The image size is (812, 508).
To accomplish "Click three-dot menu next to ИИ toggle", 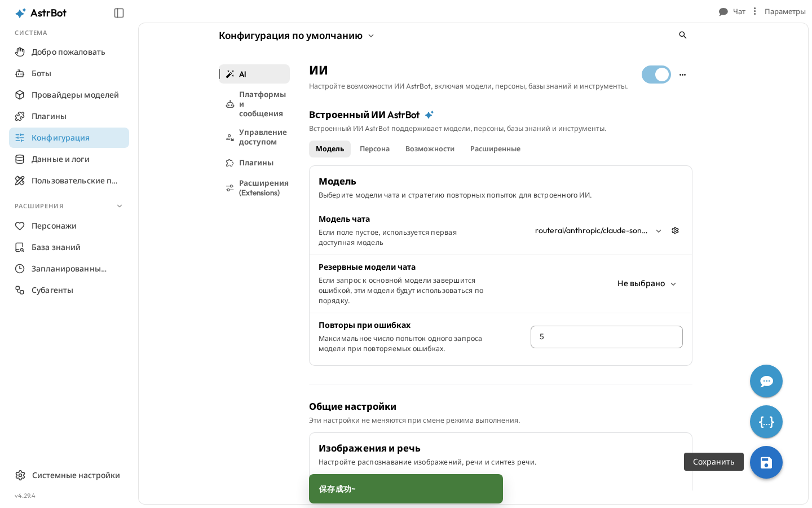I will [x=683, y=75].
